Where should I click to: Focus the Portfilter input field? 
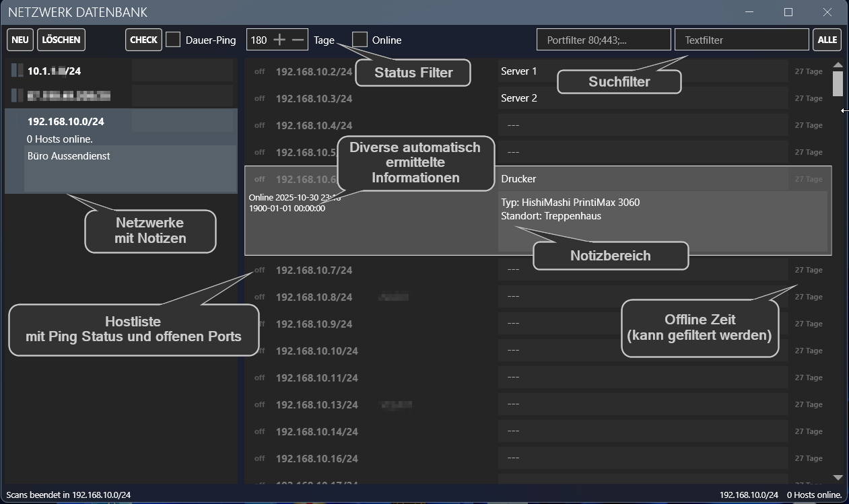tap(603, 40)
